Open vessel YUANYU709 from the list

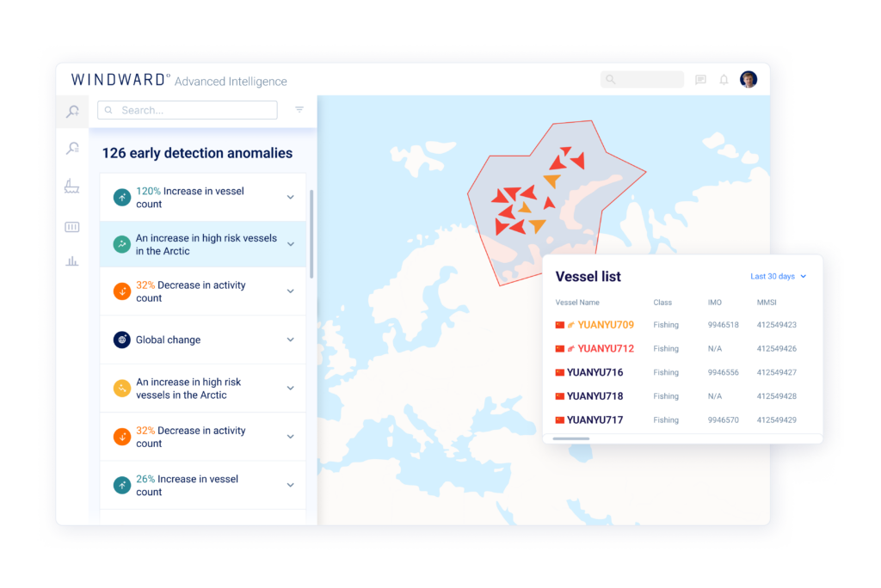607,324
